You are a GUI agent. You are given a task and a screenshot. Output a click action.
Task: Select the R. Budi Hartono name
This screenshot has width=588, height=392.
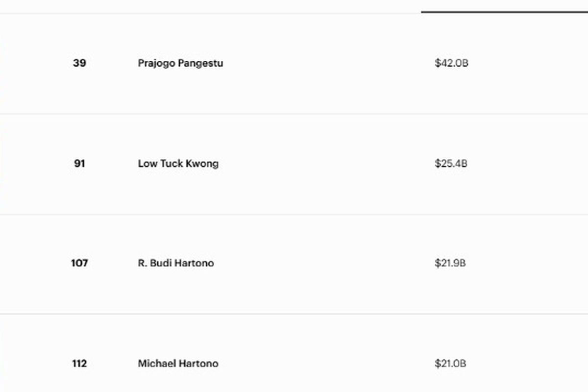[x=175, y=263]
